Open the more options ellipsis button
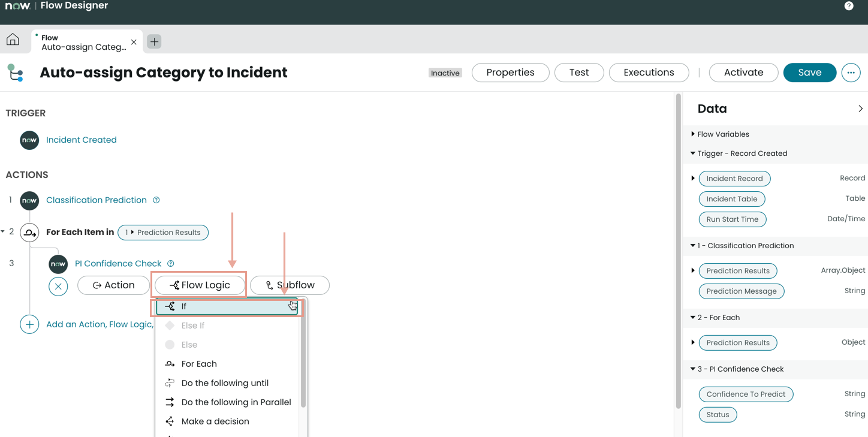The image size is (868, 437). [851, 73]
